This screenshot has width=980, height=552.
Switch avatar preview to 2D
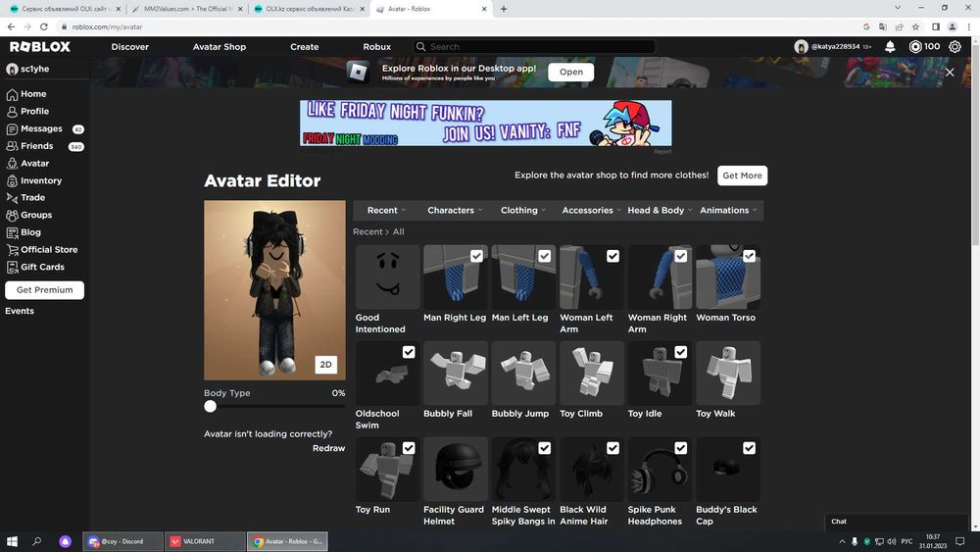coord(325,365)
